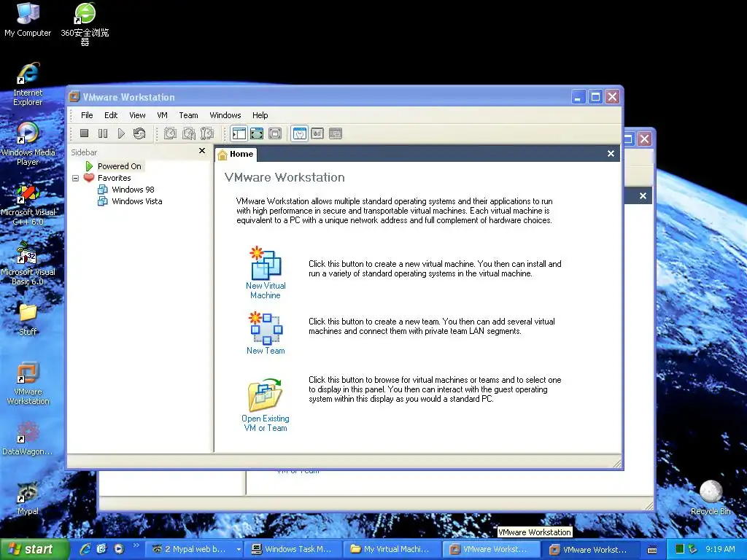Click the Appliance View toolbar icon
Viewport: 747px width, 560px height.
317,134
